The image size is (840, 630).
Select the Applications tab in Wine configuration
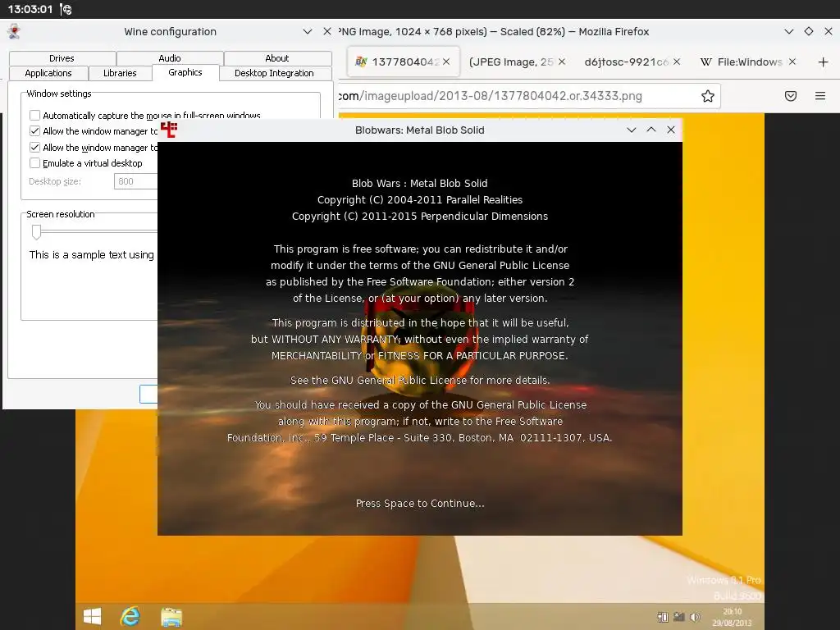pos(48,73)
